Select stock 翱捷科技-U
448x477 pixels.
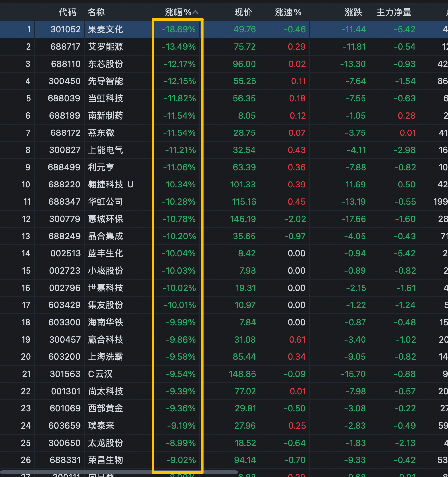pyautogui.click(x=111, y=185)
